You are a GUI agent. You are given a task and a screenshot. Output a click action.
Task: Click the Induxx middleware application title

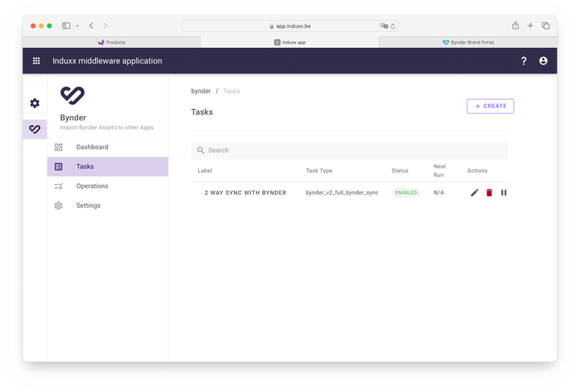coord(107,61)
